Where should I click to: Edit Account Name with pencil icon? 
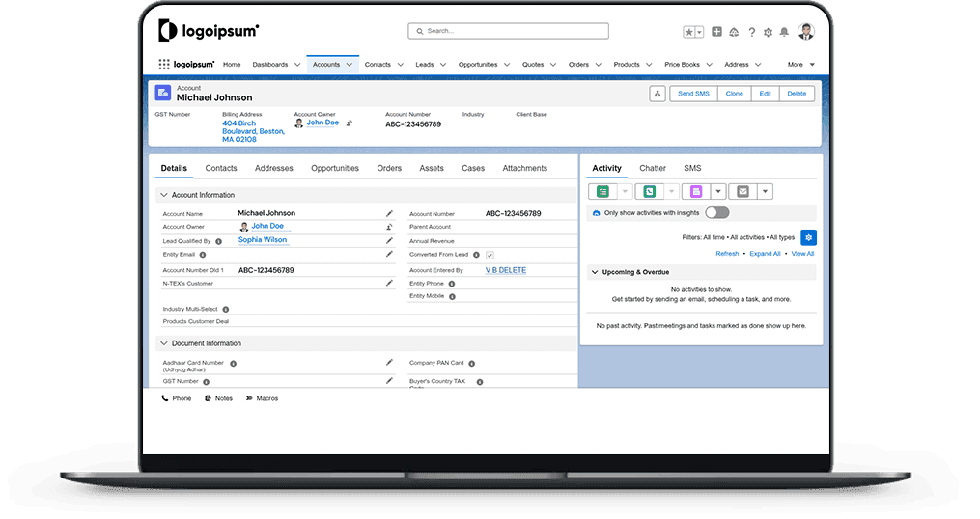389,213
